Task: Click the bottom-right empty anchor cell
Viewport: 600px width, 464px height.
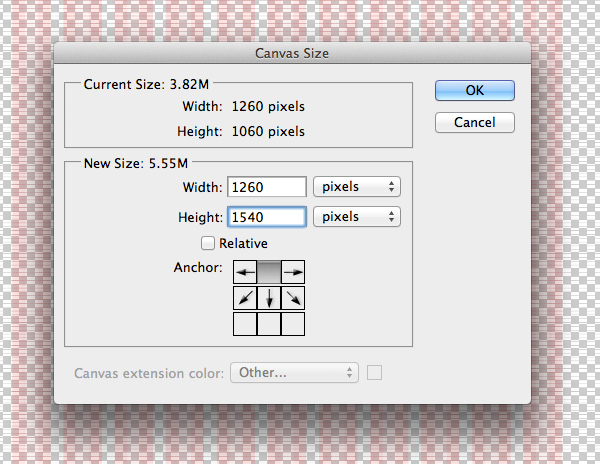Action: click(x=293, y=324)
